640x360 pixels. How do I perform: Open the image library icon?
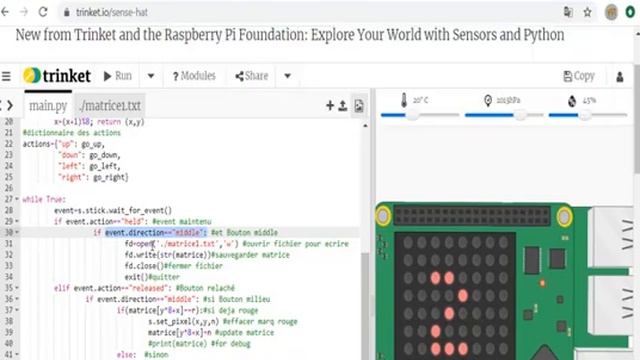pyautogui.click(x=359, y=106)
